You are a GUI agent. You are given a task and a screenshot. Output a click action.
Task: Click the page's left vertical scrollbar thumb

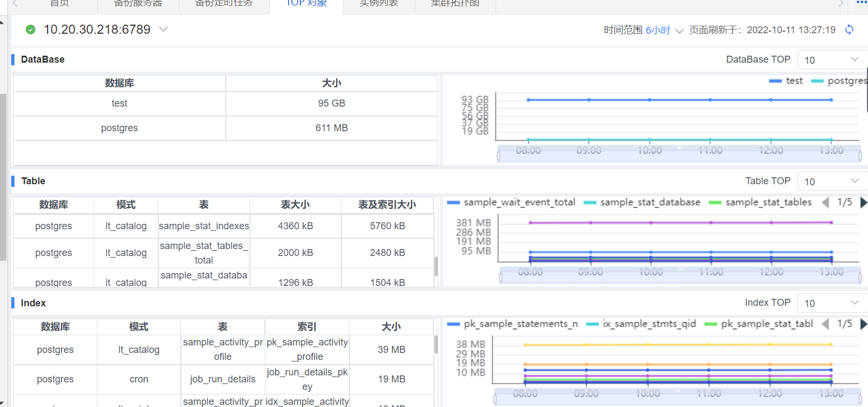(3, 177)
